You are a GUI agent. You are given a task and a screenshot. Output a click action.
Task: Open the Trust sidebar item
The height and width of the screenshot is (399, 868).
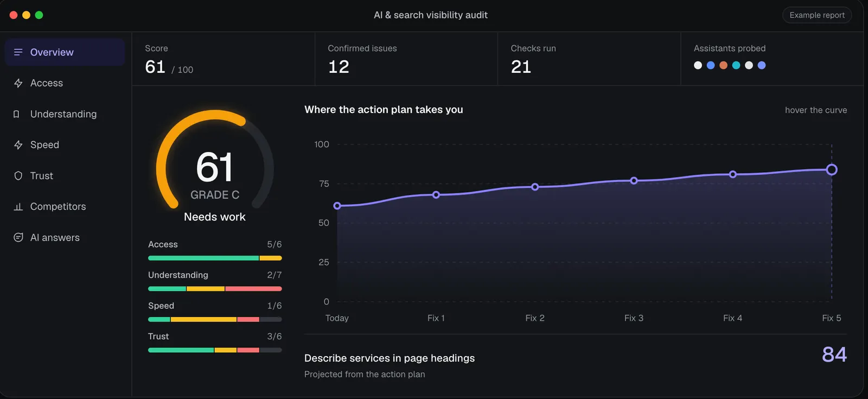pyautogui.click(x=65, y=176)
